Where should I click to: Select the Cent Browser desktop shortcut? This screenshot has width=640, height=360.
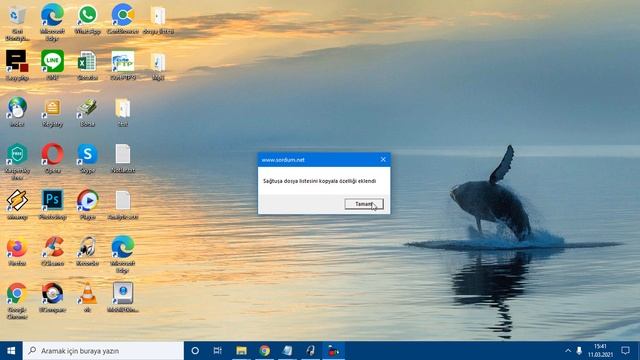click(123, 19)
